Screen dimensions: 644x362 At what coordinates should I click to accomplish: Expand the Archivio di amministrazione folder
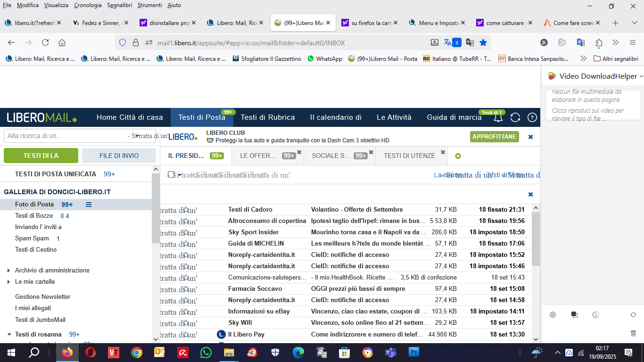pyautogui.click(x=8, y=271)
